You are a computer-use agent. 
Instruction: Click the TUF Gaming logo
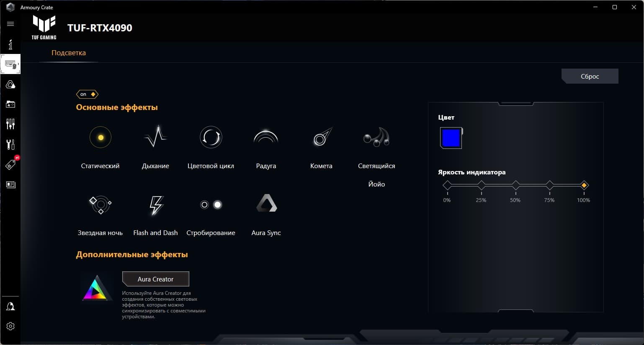tap(44, 28)
